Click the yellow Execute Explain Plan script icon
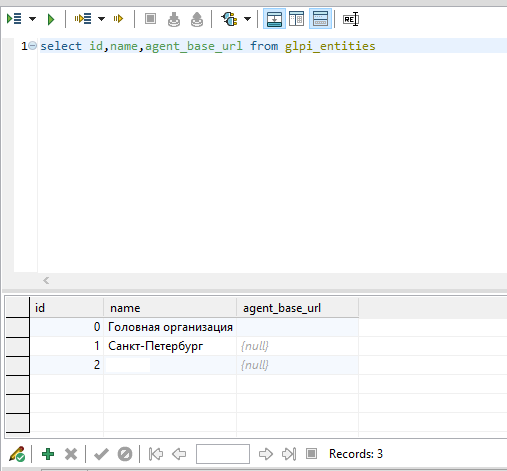This screenshot has height=471, width=507. 83,19
